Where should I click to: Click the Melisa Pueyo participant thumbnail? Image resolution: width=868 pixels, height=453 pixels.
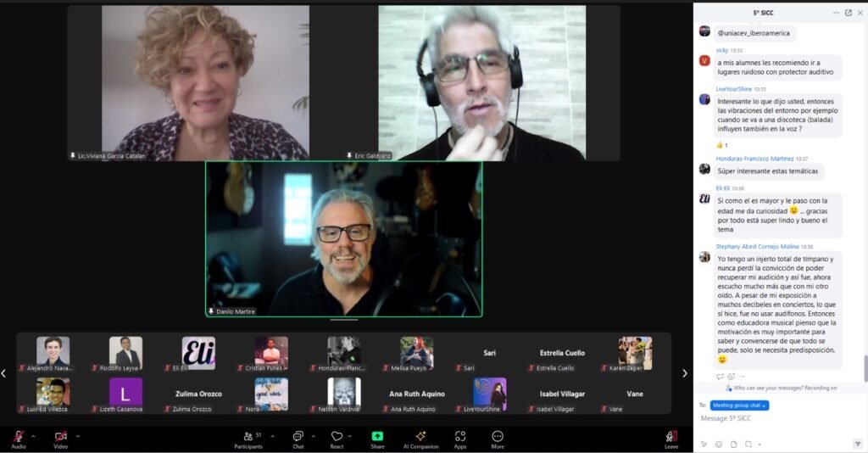coord(417,354)
